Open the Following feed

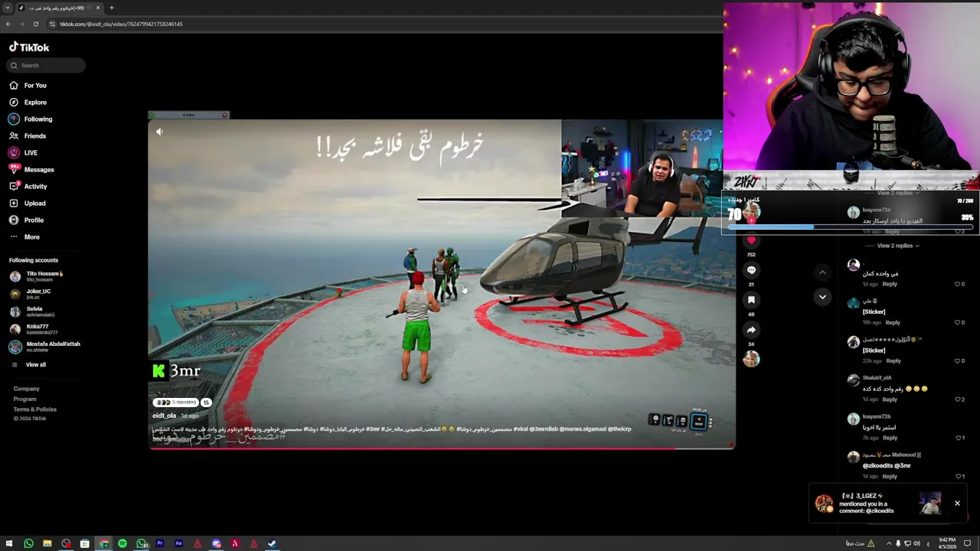coord(31,119)
